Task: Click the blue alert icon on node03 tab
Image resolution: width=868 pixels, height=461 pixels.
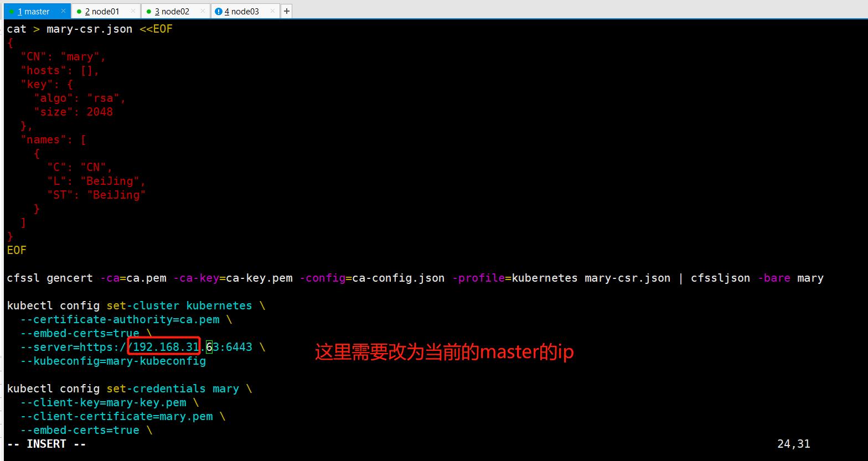Action: point(218,11)
